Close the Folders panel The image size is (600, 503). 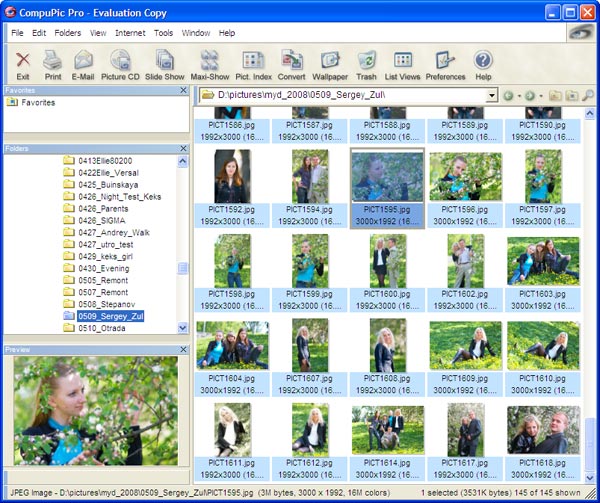tap(184, 148)
